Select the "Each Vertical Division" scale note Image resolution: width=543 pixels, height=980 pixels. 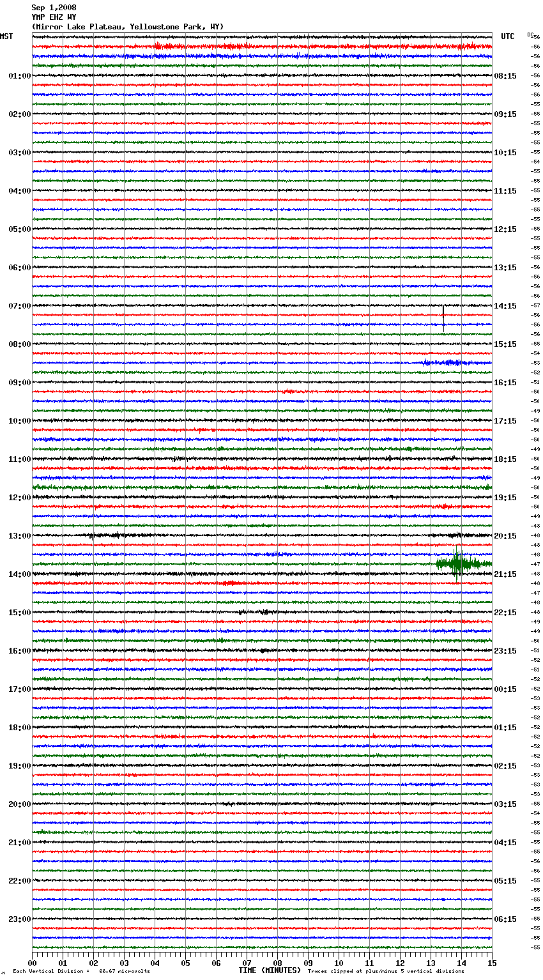pyautogui.click(x=81, y=972)
